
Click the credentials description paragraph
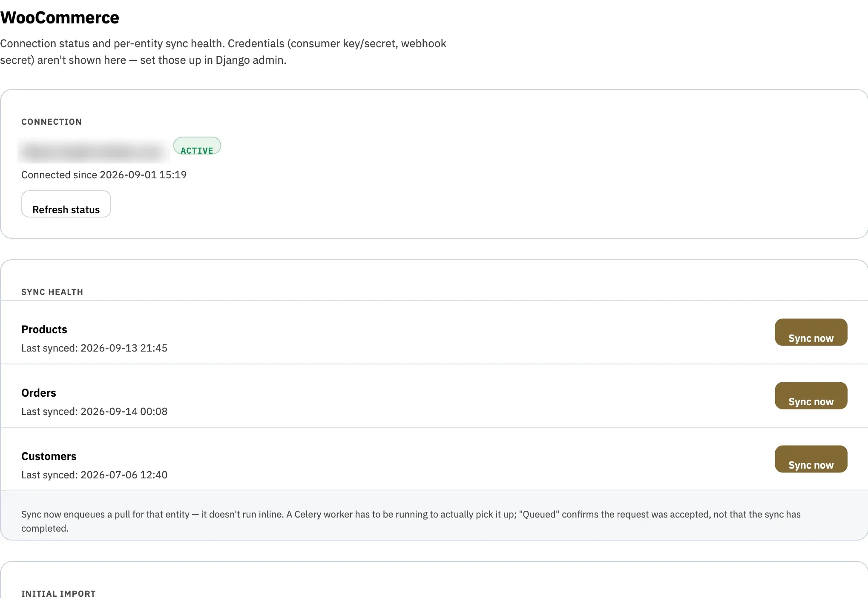pyautogui.click(x=223, y=52)
